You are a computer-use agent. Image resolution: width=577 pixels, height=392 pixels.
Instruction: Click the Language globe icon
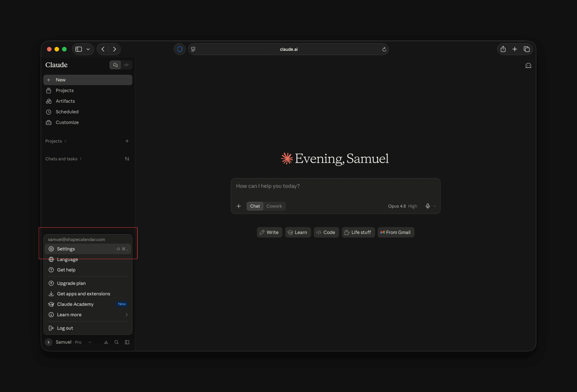51,259
